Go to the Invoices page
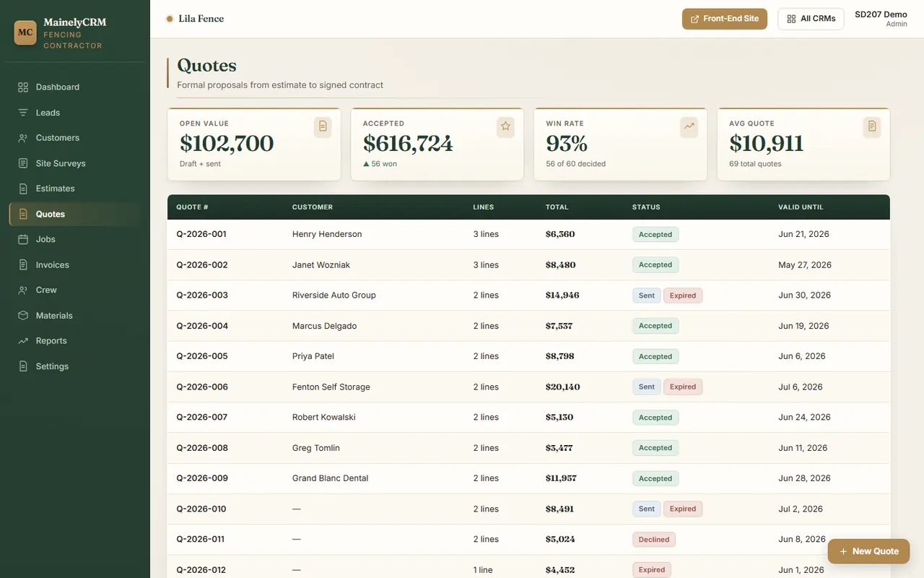Image resolution: width=924 pixels, height=578 pixels. 75,265
